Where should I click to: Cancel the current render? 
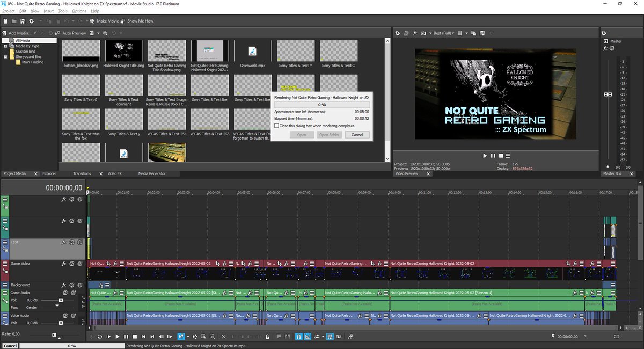tap(357, 135)
